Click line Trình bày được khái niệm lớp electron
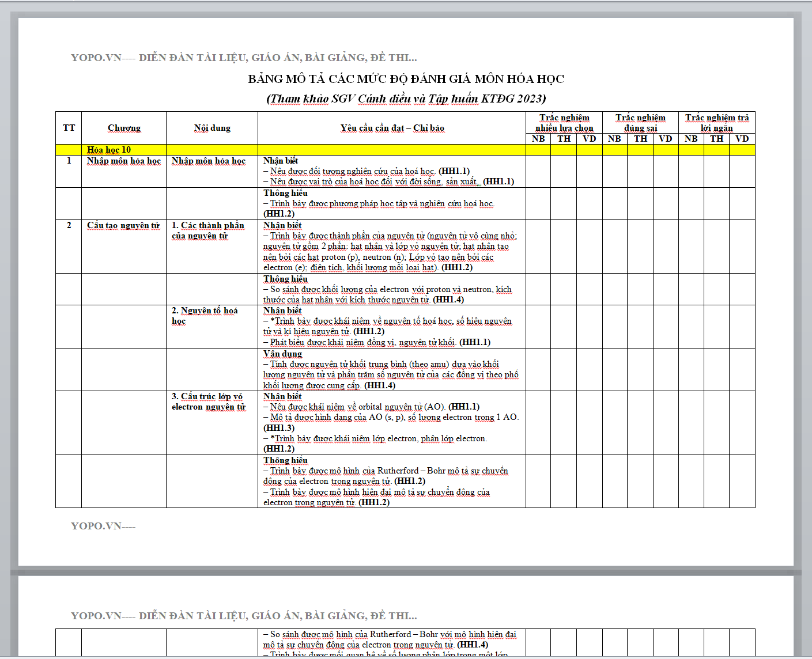The height and width of the screenshot is (659, 812). click(x=375, y=444)
